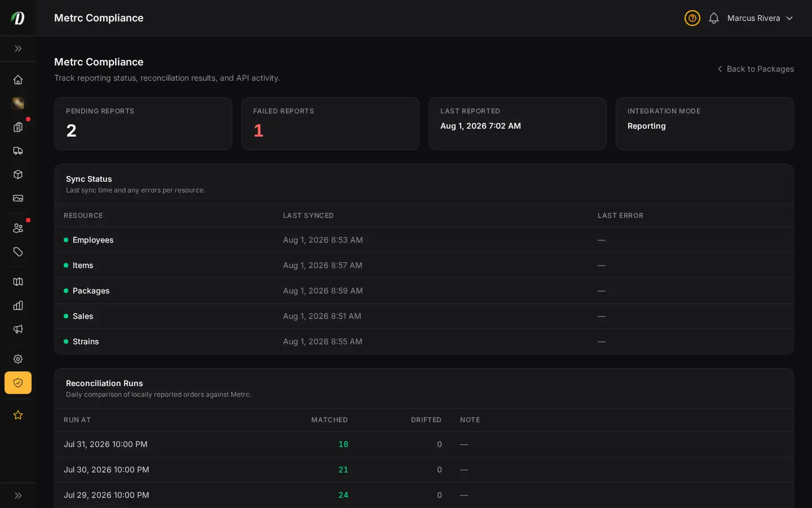Click the Metrc Compliance title in top bar
Viewport: 812px width, 508px height.
[x=99, y=18]
